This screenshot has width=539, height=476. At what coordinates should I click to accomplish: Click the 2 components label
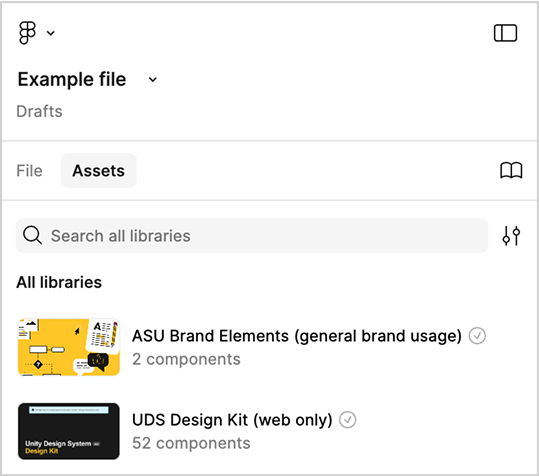click(x=186, y=359)
